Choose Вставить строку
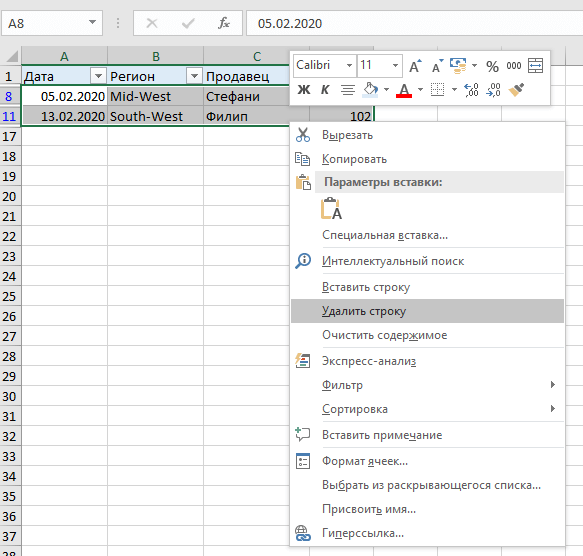This screenshot has width=583, height=556. (428, 287)
